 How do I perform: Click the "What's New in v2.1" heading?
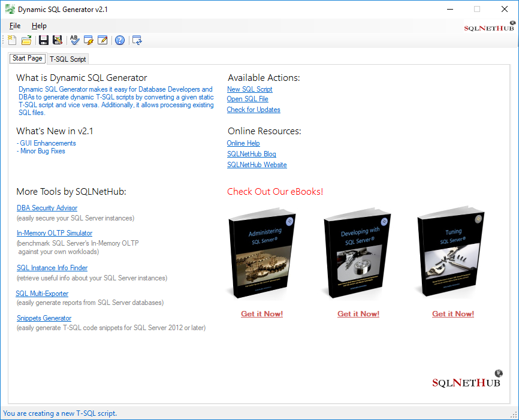(55, 131)
